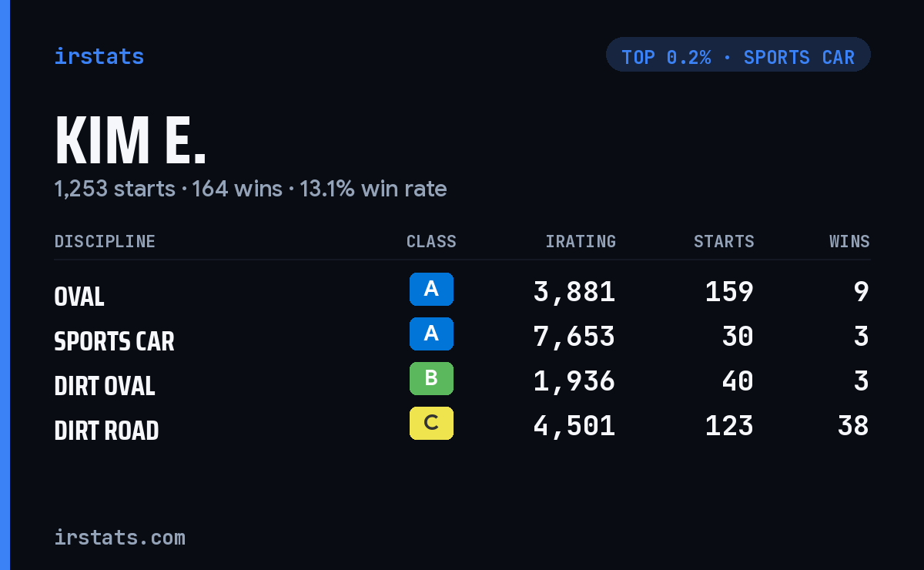Select the DIRT OVAL discipline row label
The image size is (924, 570).
point(105,386)
